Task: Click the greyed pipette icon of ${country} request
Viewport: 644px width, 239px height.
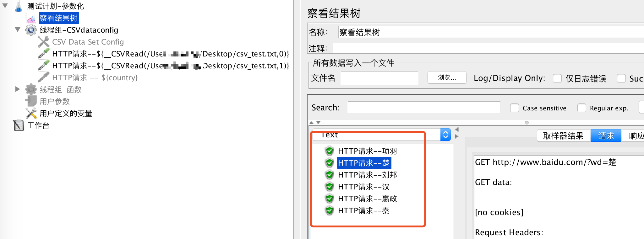Action: point(44,78)
